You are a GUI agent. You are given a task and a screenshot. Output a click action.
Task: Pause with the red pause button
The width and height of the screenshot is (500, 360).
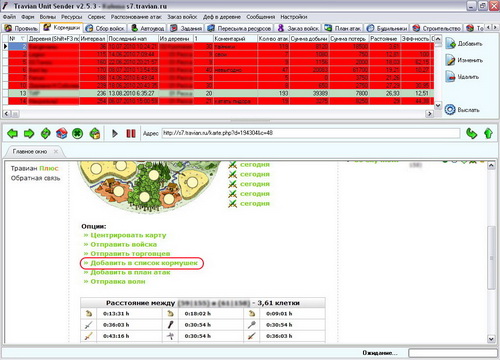(x=131, y=134)
